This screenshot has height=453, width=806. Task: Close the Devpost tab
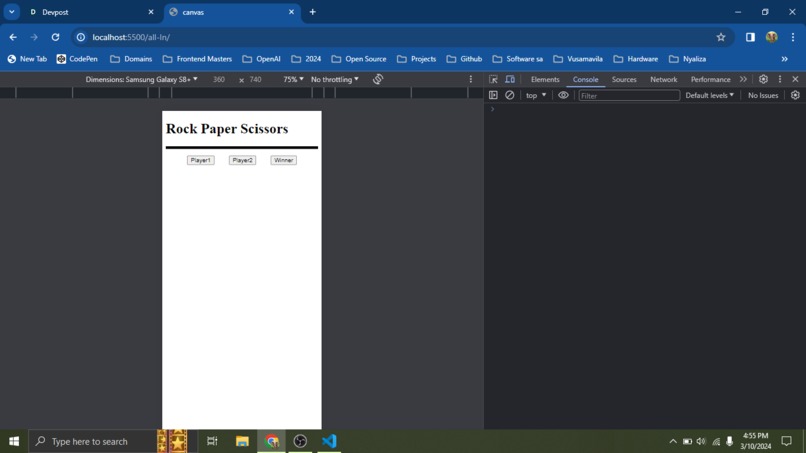tap(151, 12)
